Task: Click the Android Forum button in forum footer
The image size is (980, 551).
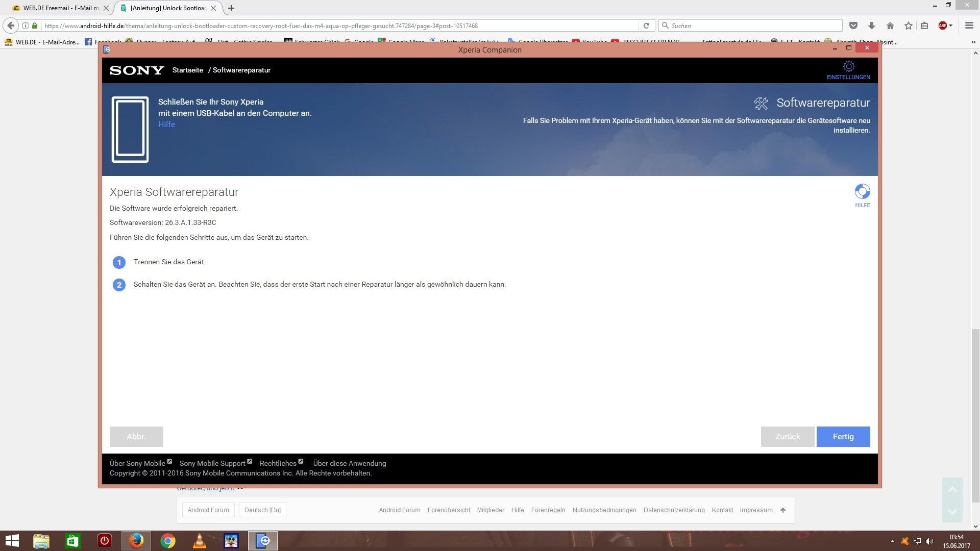Action: [208, 510]
